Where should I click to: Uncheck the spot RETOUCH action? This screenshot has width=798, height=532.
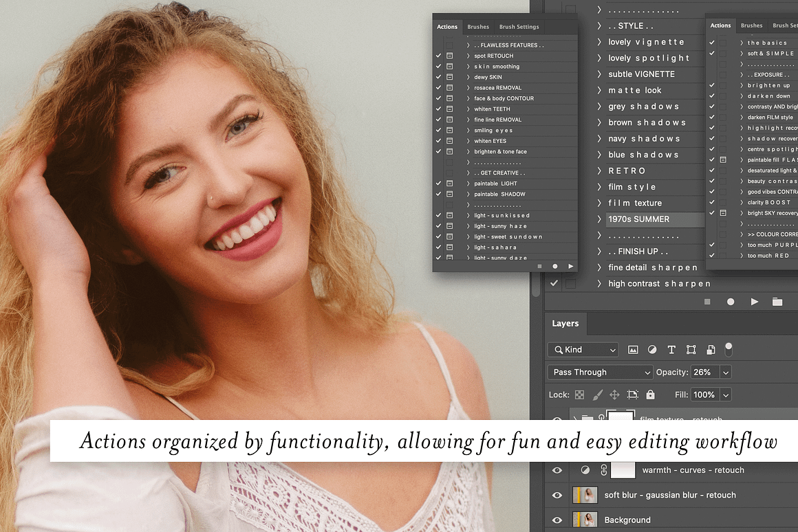(439, 56)
